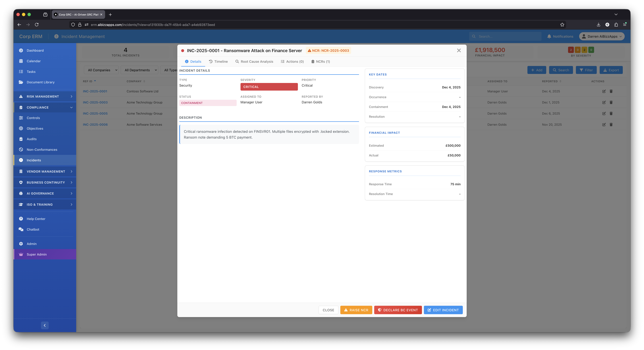Collapse the sidebar with the chevron button
Screen dimensions: 644x350
[45, 326]
